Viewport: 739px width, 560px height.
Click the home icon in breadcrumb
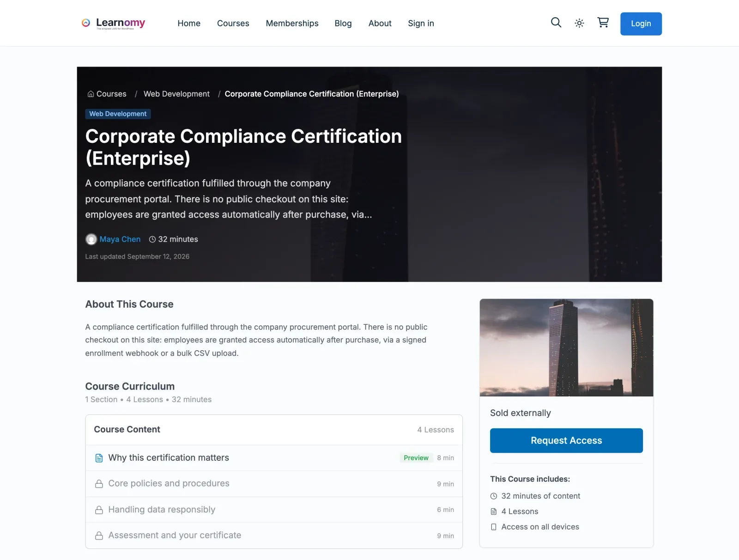(x=91, y=94)
